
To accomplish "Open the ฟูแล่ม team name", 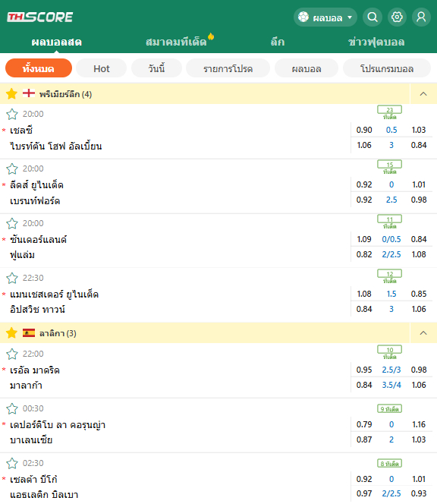I will pyautogui.click(x=22, y=255).
